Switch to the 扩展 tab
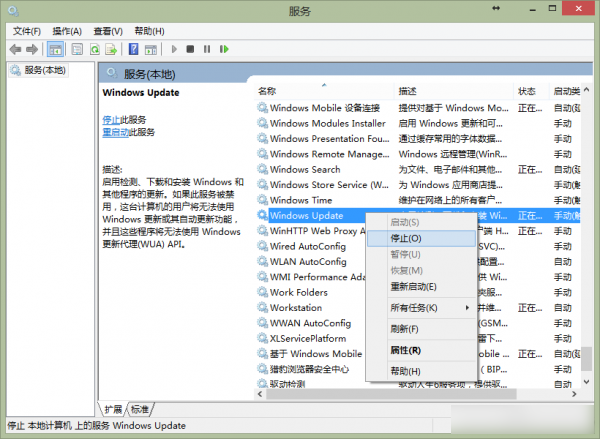The width and height of the screenshot is (600, 439). point(113,410)
